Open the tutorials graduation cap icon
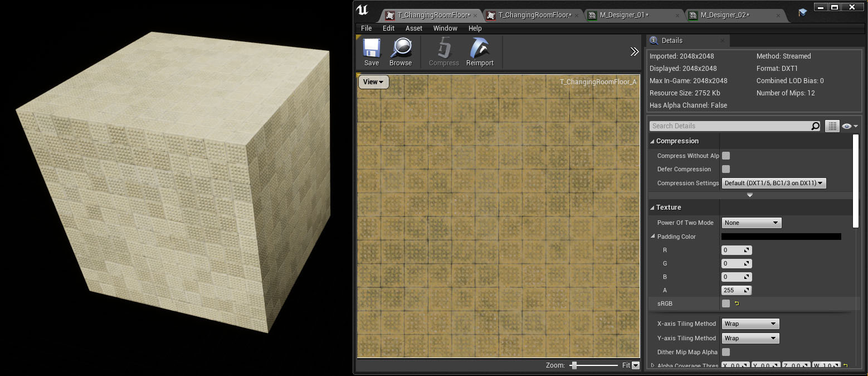The width and height of the screenshot is (868, 376). coord(802,13)
